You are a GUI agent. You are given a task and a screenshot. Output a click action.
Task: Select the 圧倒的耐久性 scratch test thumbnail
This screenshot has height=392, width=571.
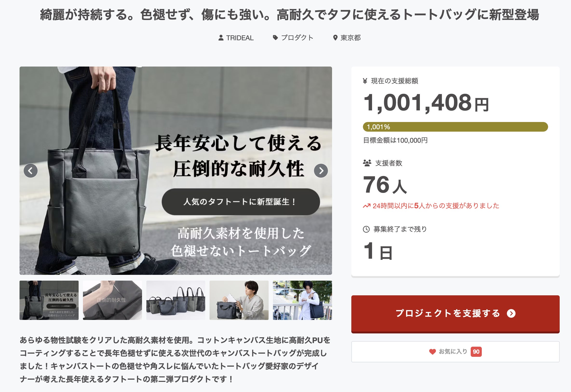click(113, 300)
